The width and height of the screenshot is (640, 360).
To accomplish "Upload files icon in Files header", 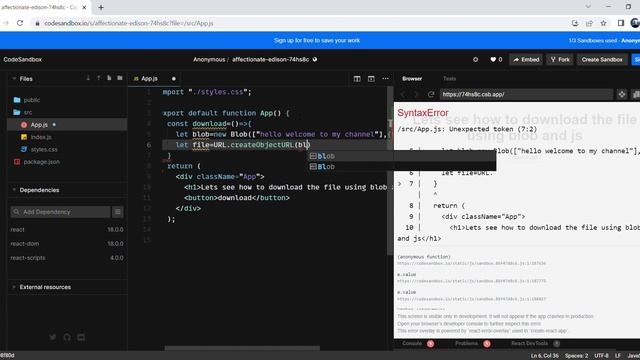I will tap(98, 78).
